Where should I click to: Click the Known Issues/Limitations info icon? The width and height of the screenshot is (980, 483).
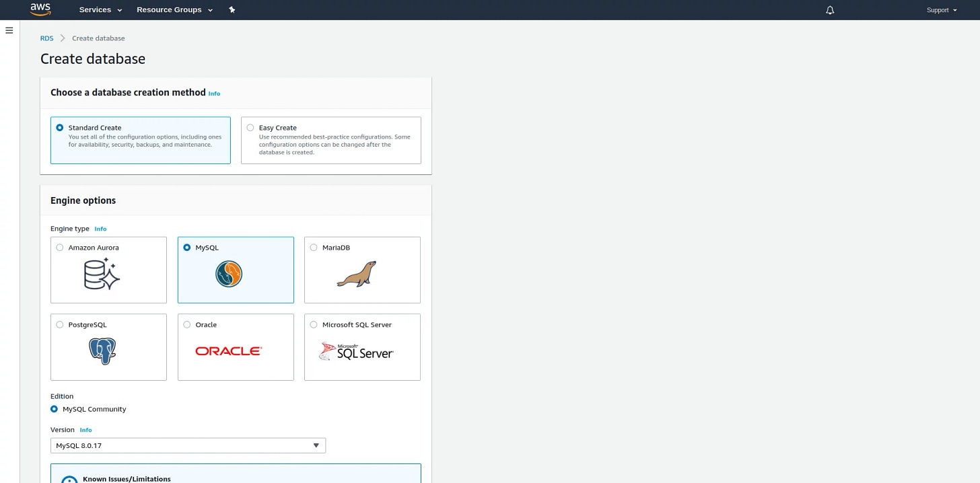pos(69,480)
